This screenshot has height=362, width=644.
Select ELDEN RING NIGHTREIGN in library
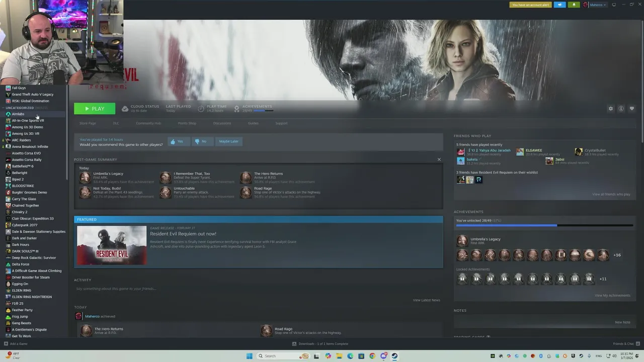coord(32,297)
